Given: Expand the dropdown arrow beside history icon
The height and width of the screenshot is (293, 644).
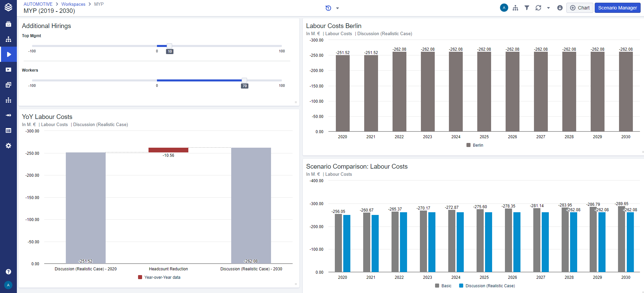Looking at the screenshot, I should pyautogui.click(x=338, y=8).
